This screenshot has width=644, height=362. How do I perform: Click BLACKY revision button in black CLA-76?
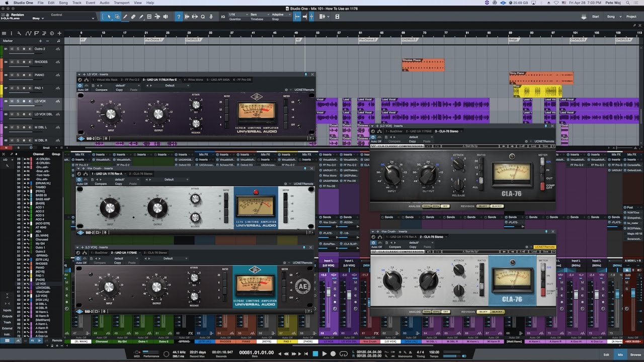pyautogui.click(x=498, y=206)
